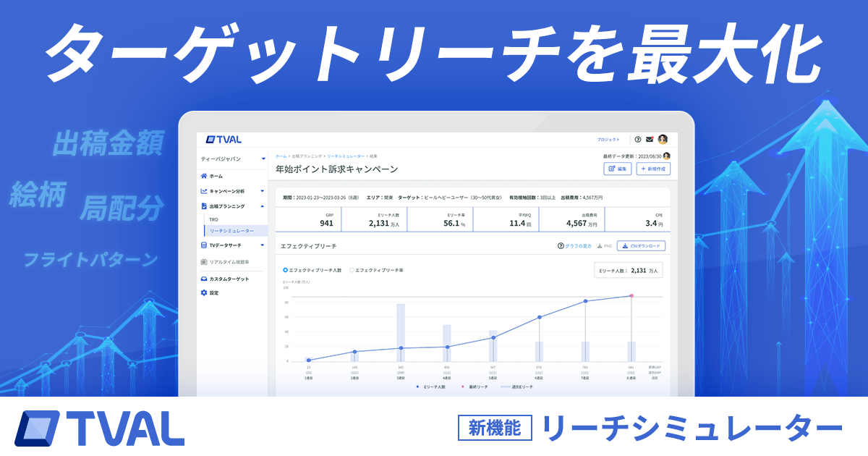Image resolution: width=868 pixels, height=456 pixels.
Task: Click the CSVダウンロード button
Action: (641, 246)
